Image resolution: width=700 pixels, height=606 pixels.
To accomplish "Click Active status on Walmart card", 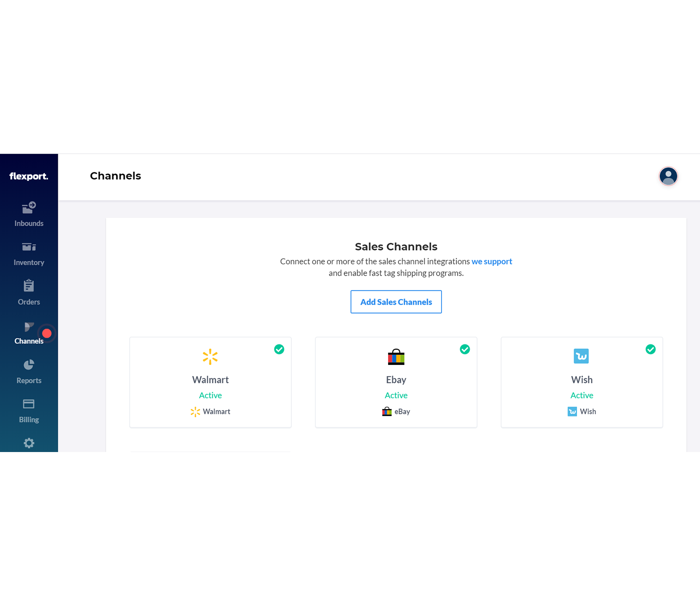I will (210, 395).
